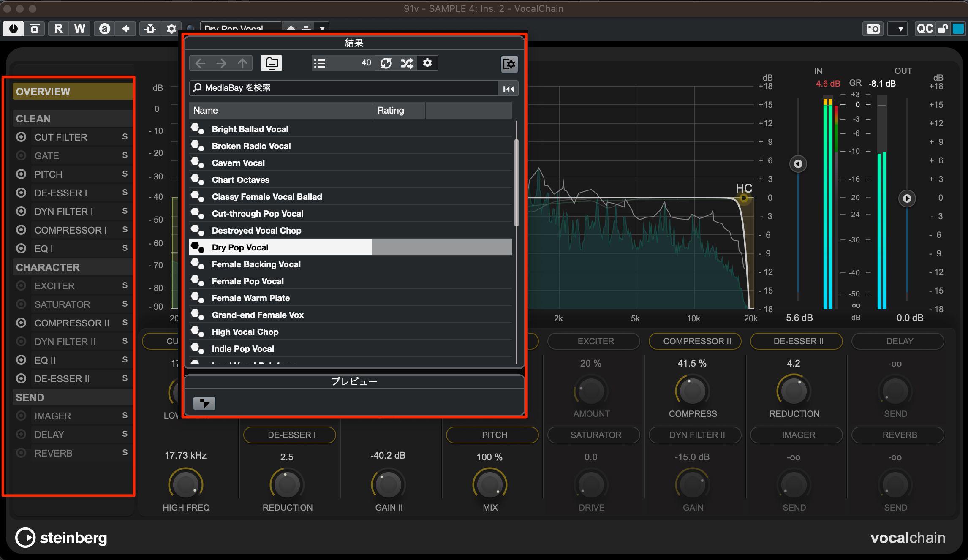Screen dimensions: 968x560
Task: Load the Bright Ballad Vocal preset
Action: pos(250,129)
